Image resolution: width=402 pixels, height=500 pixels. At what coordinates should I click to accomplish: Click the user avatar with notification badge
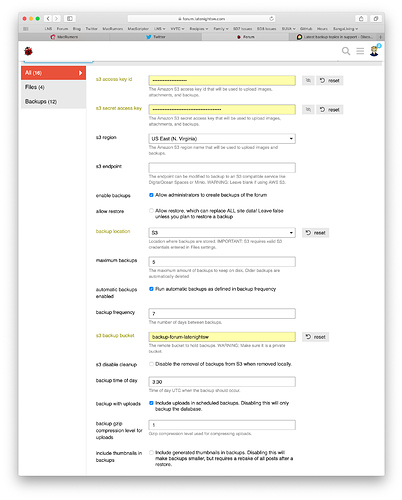click(375, 50)
